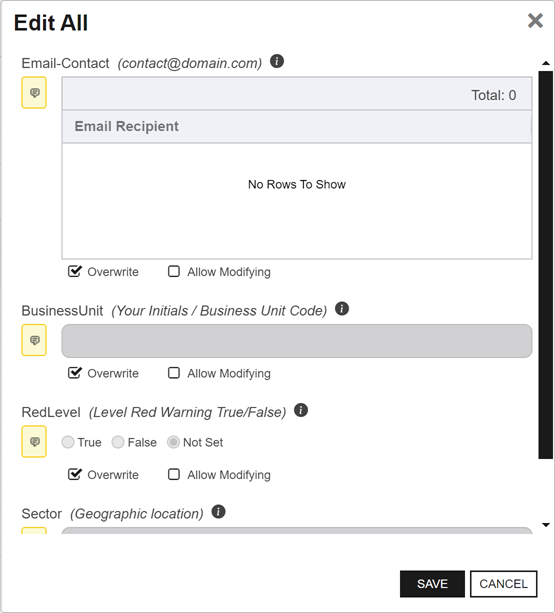555x613 pixels.
Task: Uncheck Overwrite under Email-Contact
Action: click(x=74, y=271)
